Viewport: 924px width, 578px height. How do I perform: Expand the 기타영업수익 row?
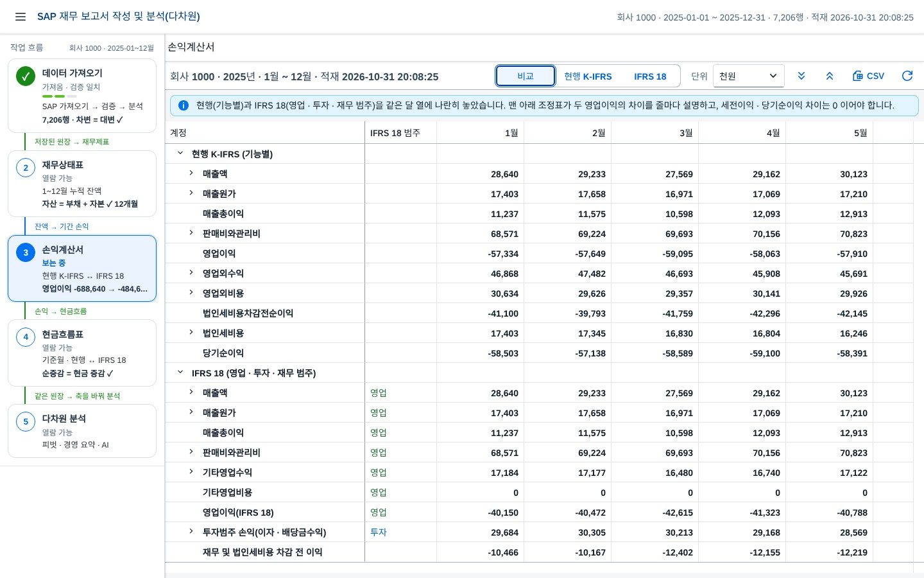pos(191,472)
